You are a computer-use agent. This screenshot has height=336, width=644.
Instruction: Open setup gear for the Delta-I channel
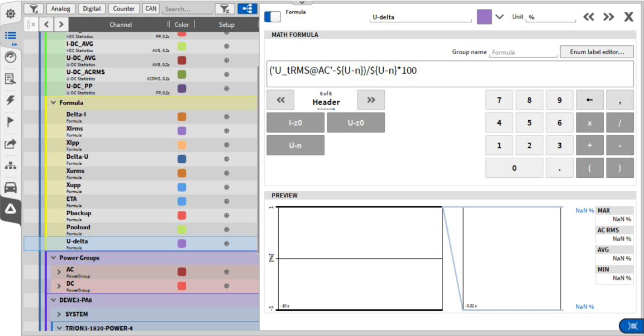click(226, 117)
